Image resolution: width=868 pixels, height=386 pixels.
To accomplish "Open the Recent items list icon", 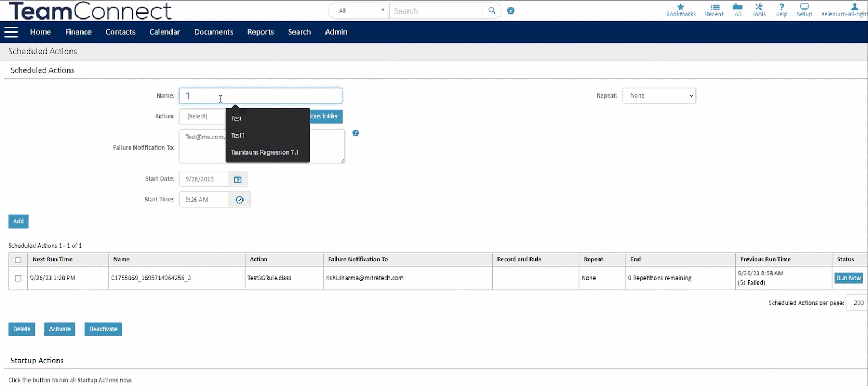I will [714, 7].
